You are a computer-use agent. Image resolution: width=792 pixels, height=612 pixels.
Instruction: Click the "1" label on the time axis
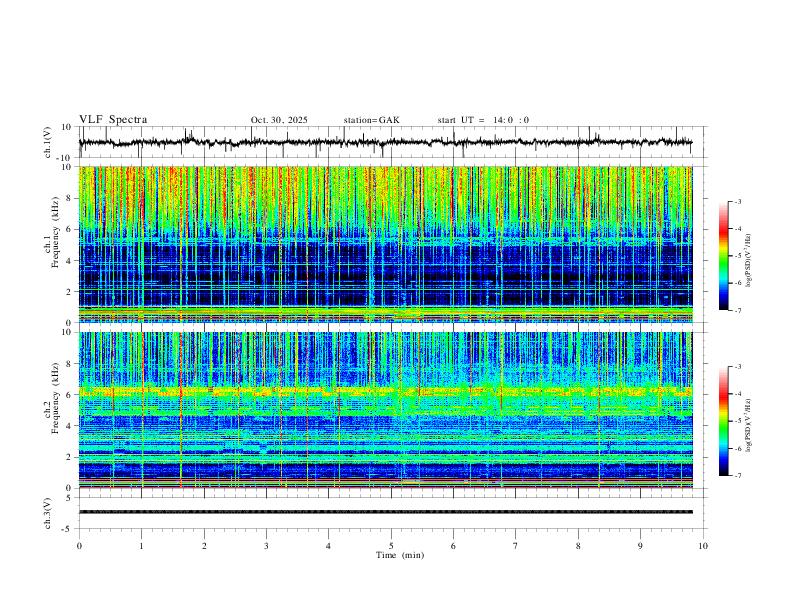[141, 546]
